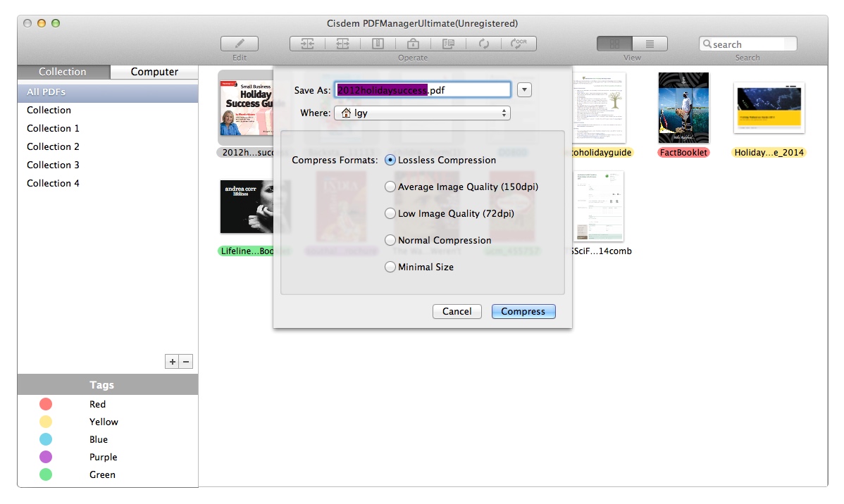
Task: Open Collection 1 in sidebar
Action: 108,128
